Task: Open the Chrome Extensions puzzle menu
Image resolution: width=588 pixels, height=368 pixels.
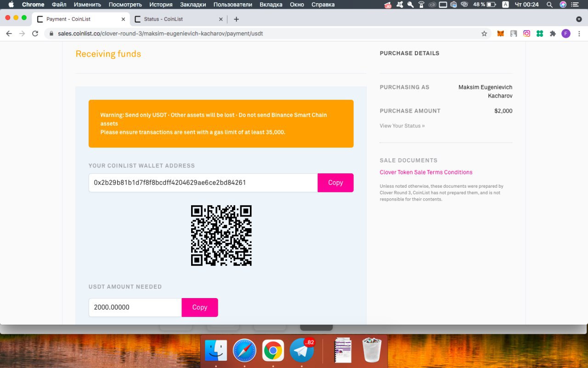Action: 553,34
